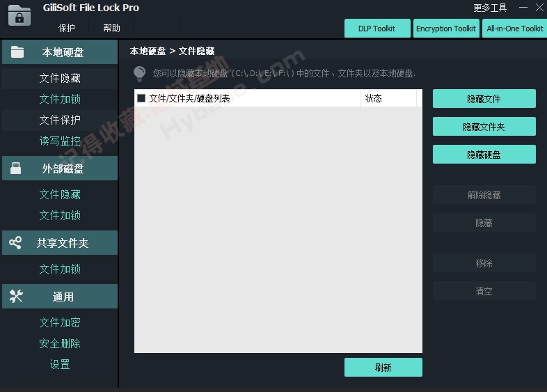Open 读写监控 in the sidebar
This screenshot has width=547, height=392.
point(60,141)
